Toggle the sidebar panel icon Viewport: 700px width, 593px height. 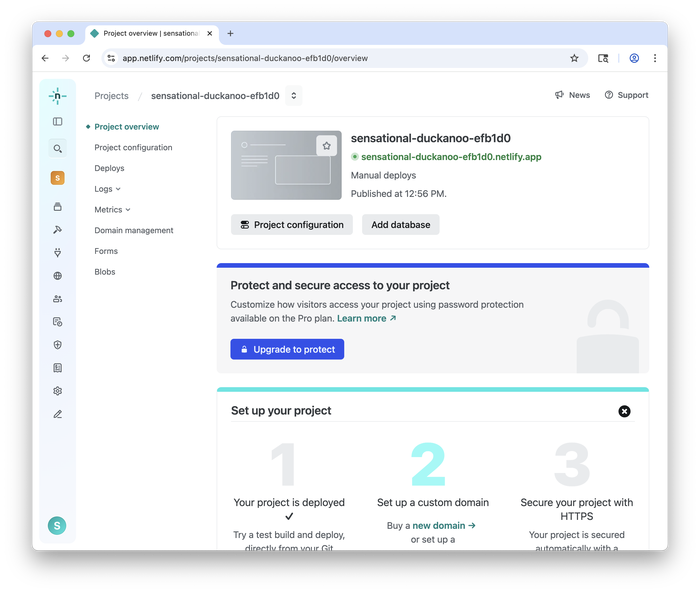click(x=58, y=121)
